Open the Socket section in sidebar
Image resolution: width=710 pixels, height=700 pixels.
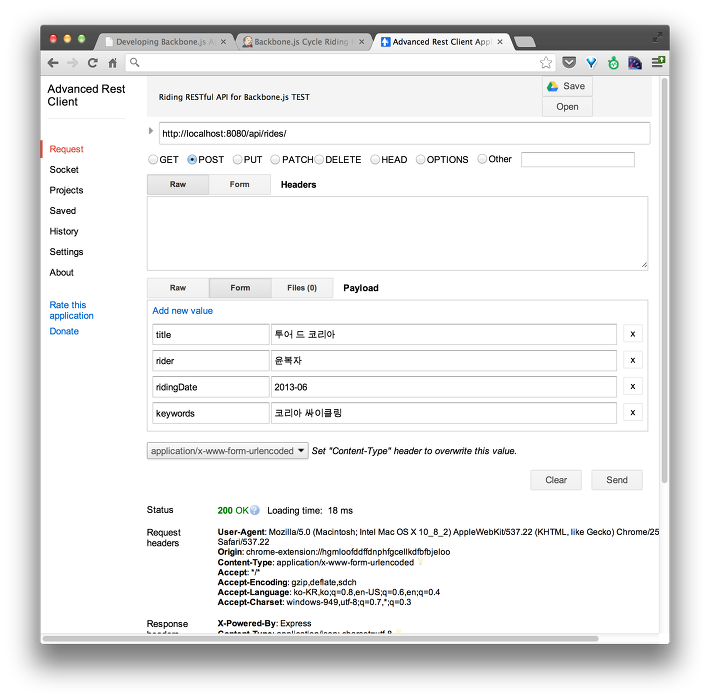[64, 170]
